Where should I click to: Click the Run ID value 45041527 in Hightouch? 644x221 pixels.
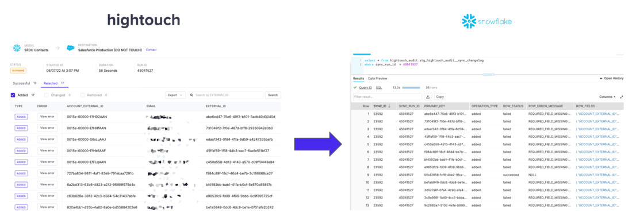[144, 71]
